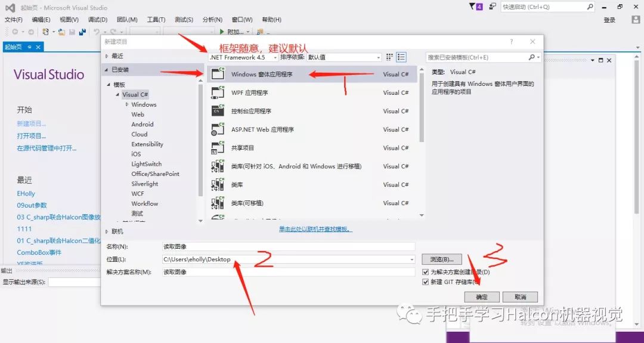Toggle 为解决方案创建目录 checkbox
Viewport: 644px width, 343px height.
426,272
